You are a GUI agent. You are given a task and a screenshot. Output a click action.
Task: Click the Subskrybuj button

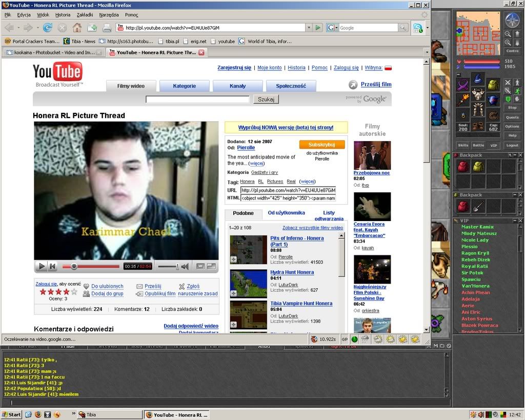(321, 145)
